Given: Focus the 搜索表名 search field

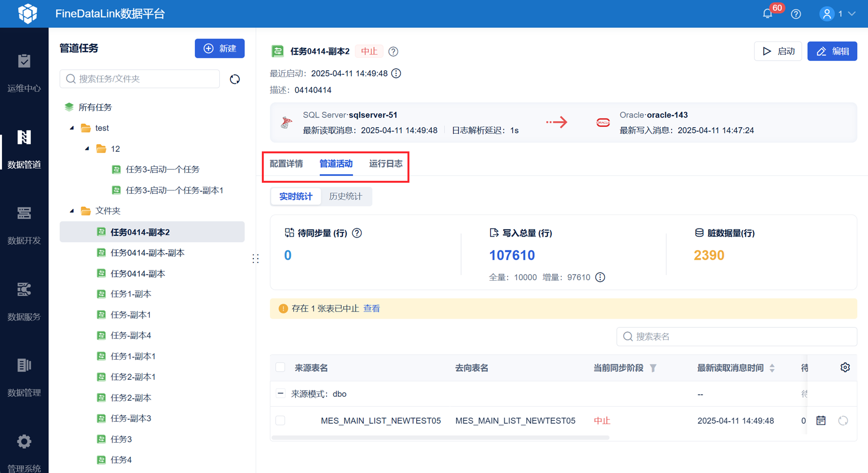Looking at the screenshot, I should click(x=736, y=337).
